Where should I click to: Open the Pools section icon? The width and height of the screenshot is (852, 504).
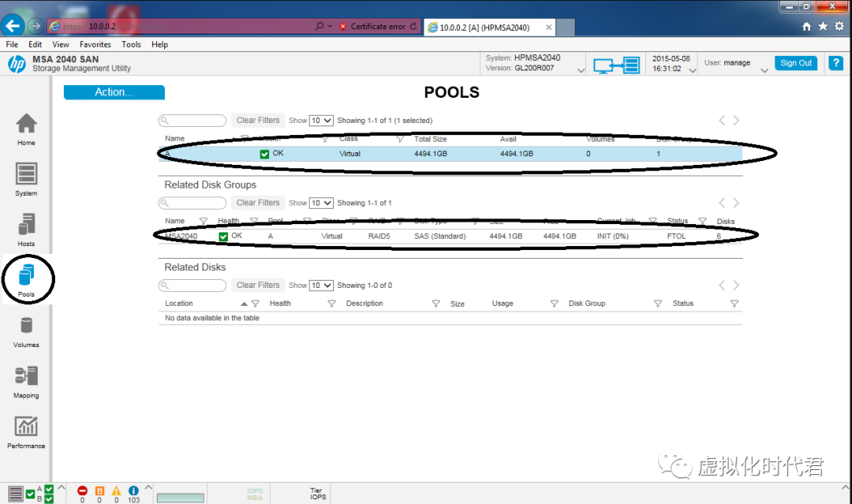point(26,275)
